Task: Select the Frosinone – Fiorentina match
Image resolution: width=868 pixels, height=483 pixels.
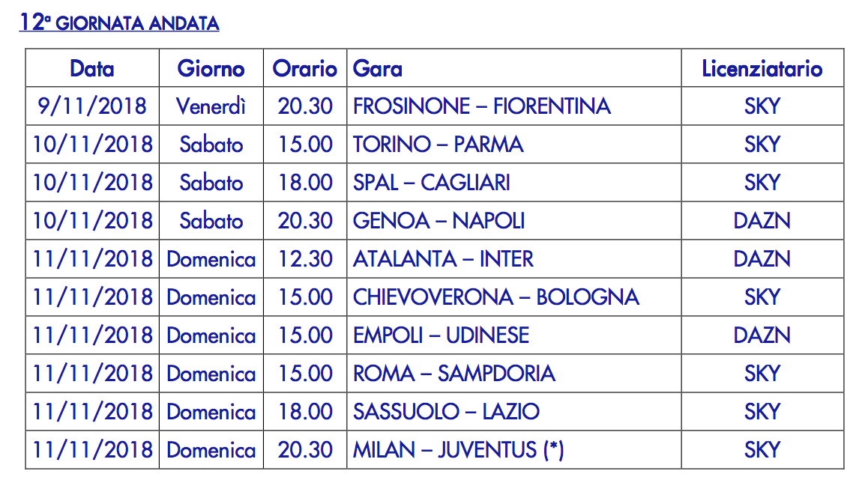Action: [x=481, y=106]
